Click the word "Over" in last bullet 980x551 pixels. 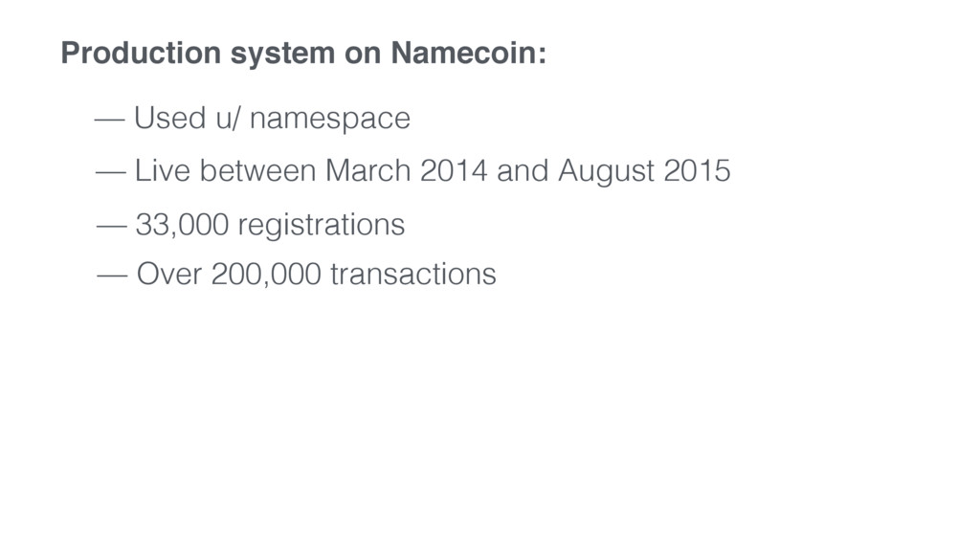pyautogui.click(x=168, y=274)
